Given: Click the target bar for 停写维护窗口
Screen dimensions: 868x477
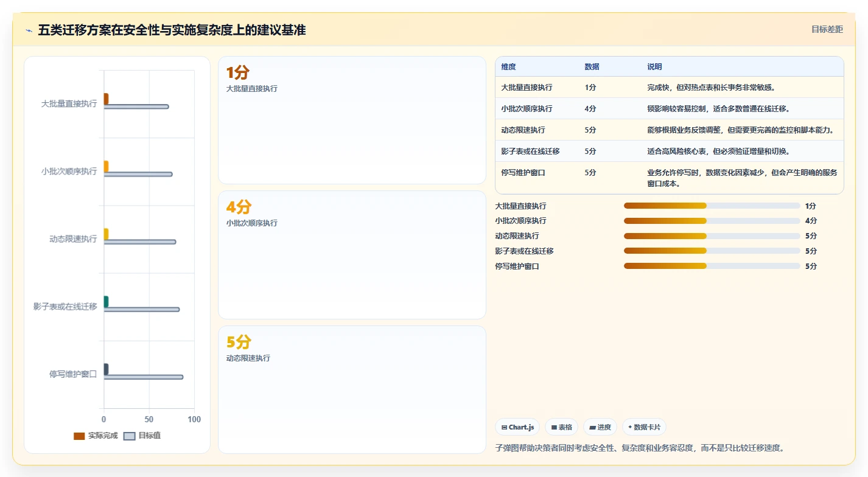Looking at the screenshot, I should click(x=144, y=377).
